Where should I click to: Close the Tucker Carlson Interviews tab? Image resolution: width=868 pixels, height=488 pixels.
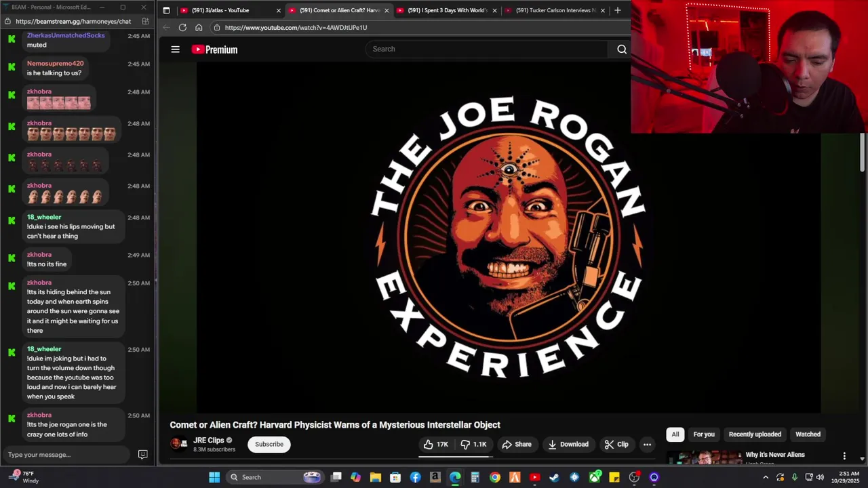pyautogui.click(x=602, y=10)
